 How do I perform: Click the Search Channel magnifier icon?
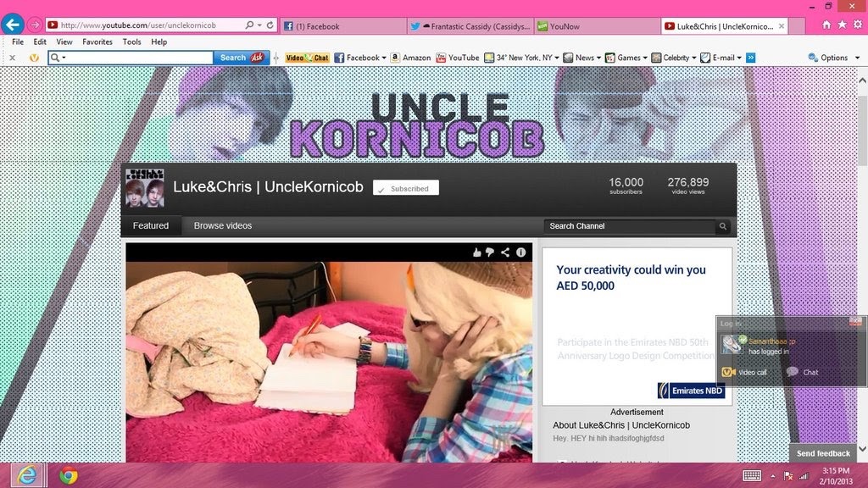[x=722, y=226]
